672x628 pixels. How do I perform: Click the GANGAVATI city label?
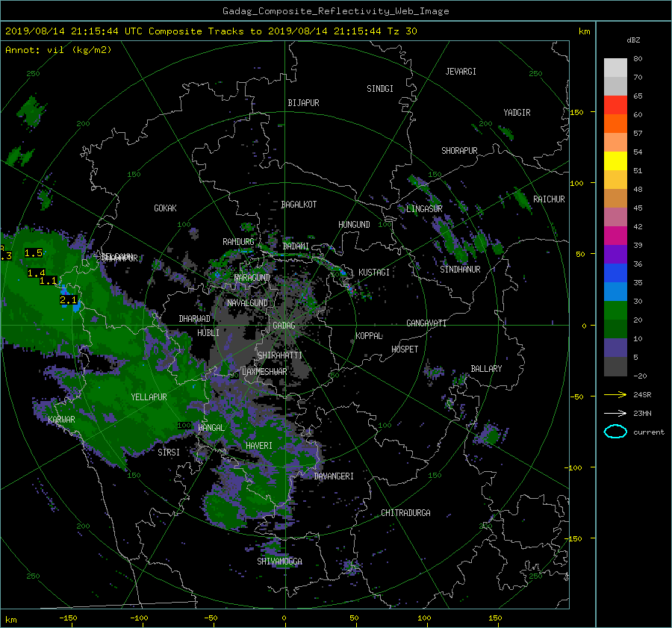click(426, 323)
